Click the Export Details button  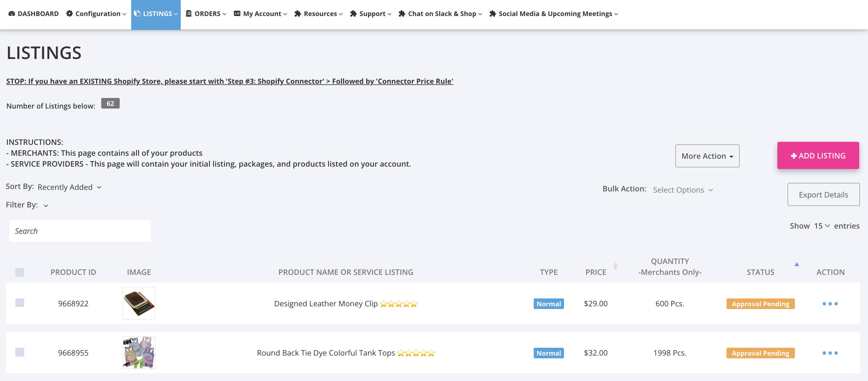pos(823,194)
